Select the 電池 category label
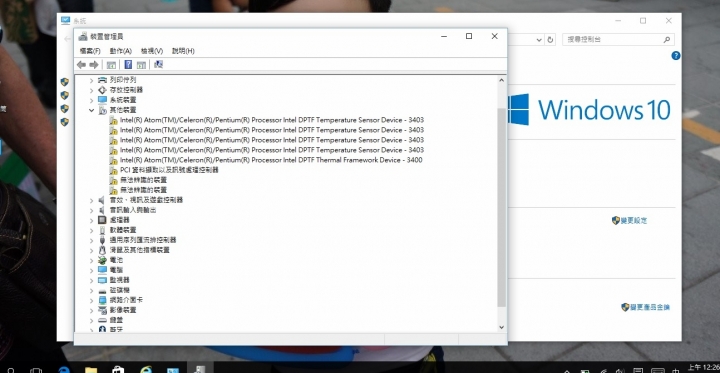 click(116, 260)
